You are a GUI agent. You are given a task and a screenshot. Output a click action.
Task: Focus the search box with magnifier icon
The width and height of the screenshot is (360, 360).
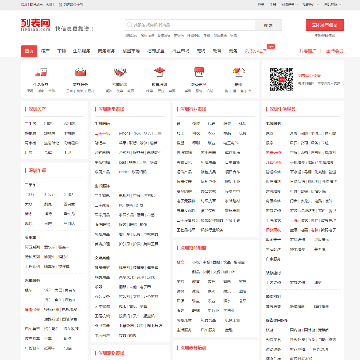click(190, 25)
